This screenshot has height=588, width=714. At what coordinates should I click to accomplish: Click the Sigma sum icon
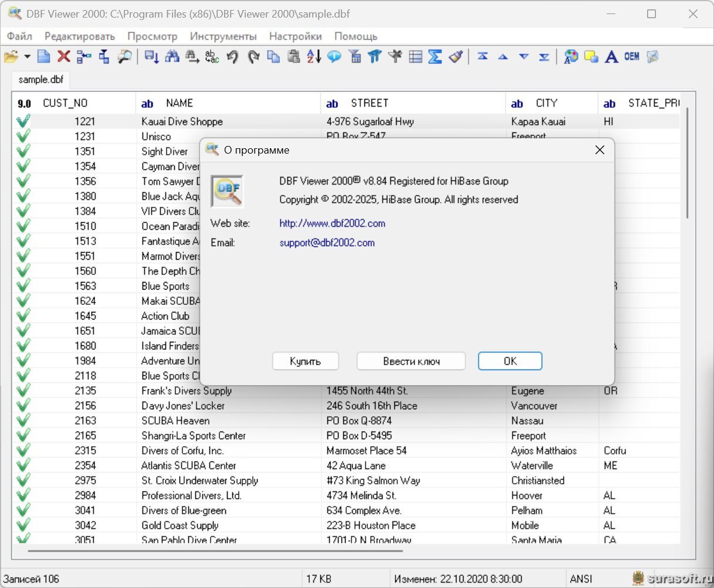click(x=435, y=56)
